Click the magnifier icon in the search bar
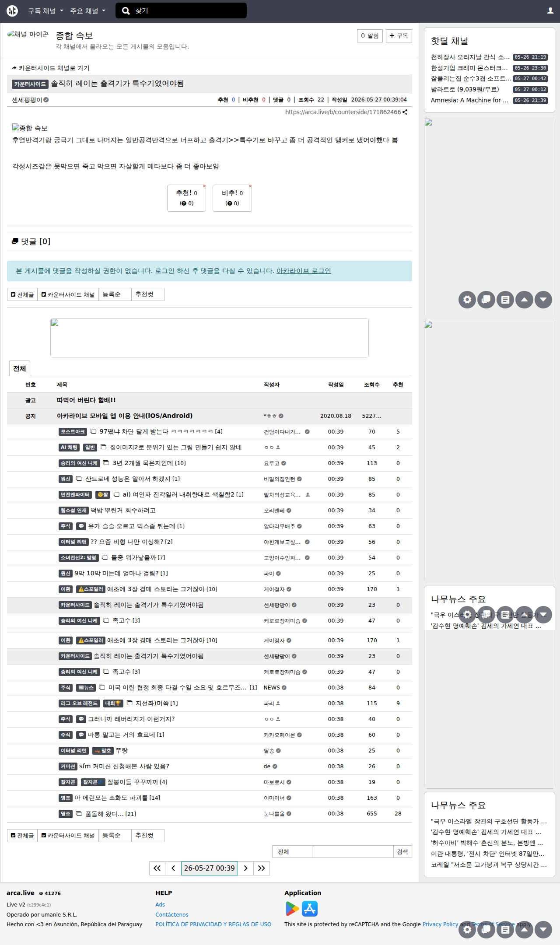 coord(126,11)
